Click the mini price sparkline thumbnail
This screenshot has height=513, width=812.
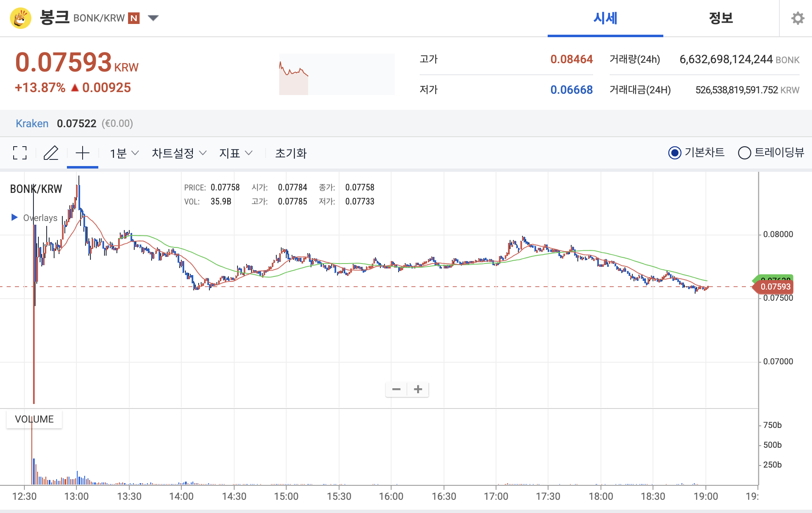(x=337, y=74)
